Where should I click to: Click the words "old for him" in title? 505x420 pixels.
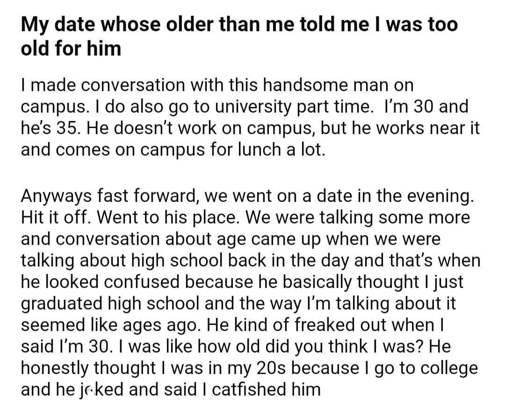click(x=71, y=48)
